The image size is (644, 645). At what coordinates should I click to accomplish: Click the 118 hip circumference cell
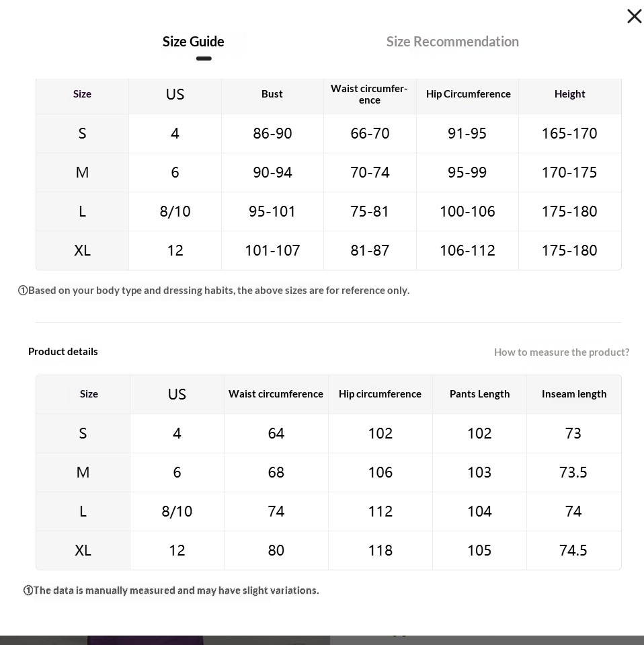coord(380,551)
